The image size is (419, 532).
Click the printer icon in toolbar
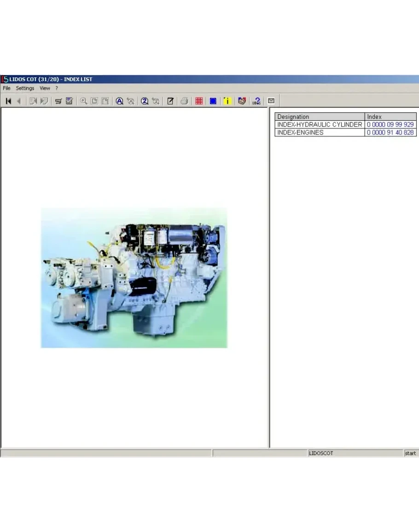click(184, 101)
